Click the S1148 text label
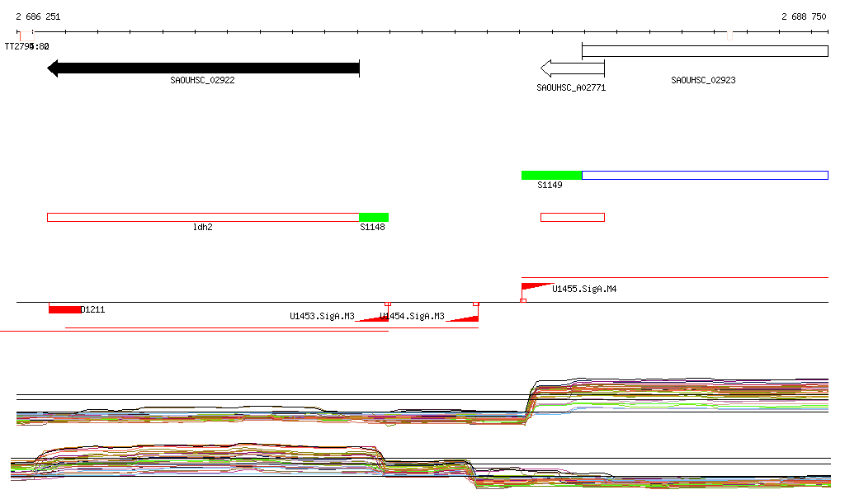845x504 pixels. (372, 227)
